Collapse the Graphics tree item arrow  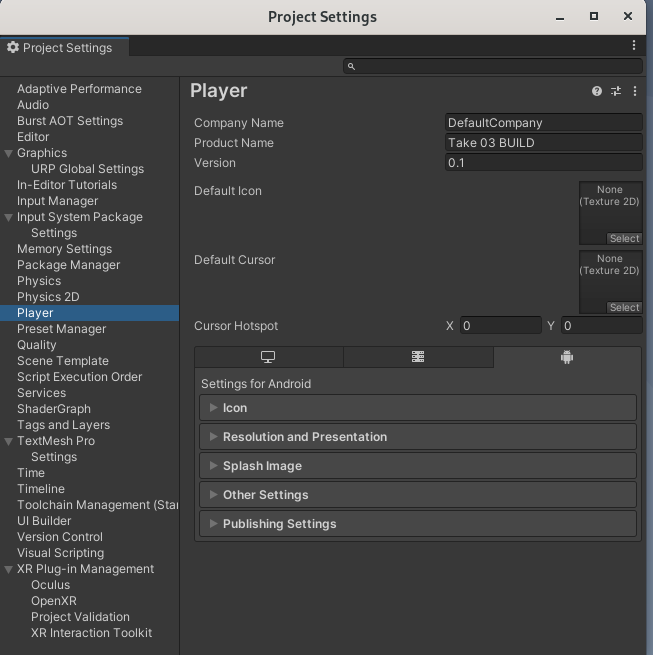tap(9, 153)
